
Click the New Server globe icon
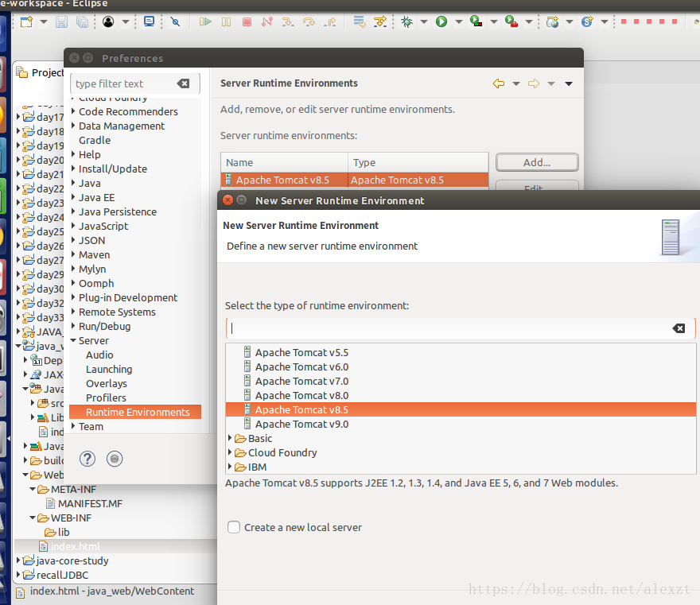point(552,21)
